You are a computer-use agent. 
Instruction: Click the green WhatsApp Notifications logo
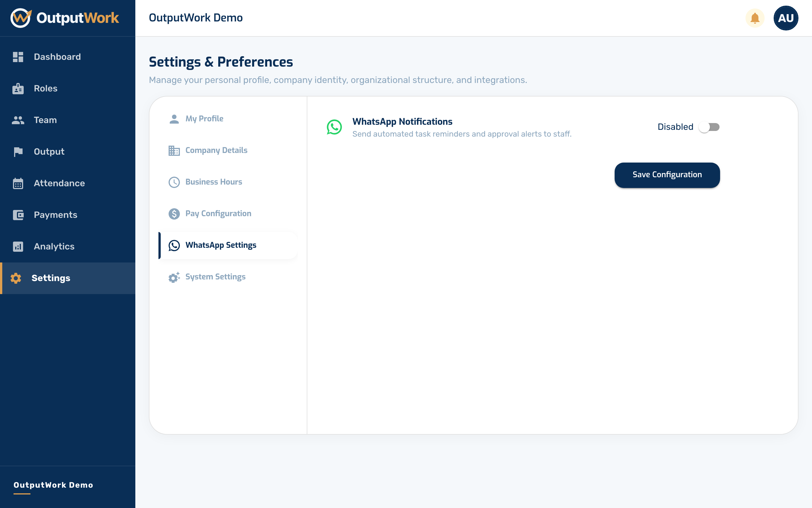pos(334,127)
